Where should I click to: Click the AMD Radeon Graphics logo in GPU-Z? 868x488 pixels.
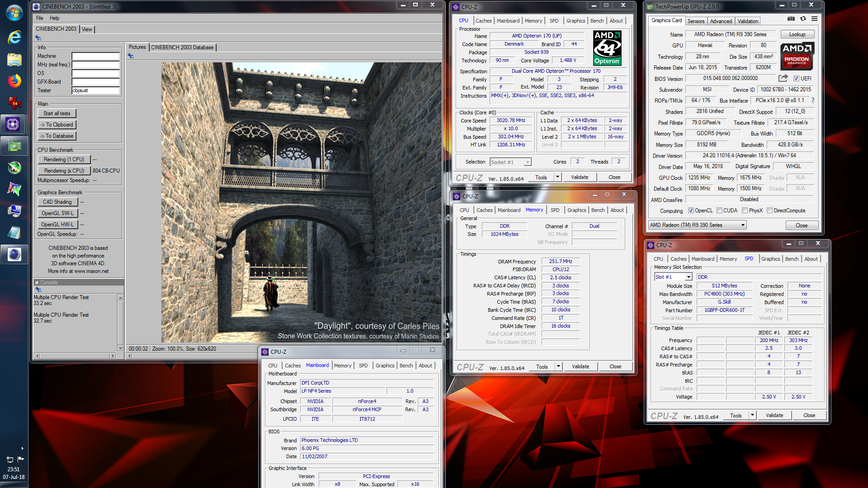tap(797, 56)
